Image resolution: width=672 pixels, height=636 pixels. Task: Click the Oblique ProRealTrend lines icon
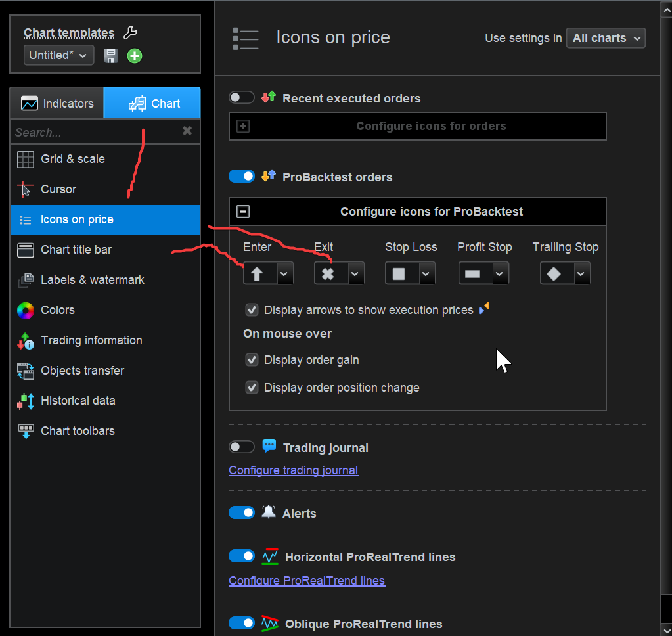270,623
